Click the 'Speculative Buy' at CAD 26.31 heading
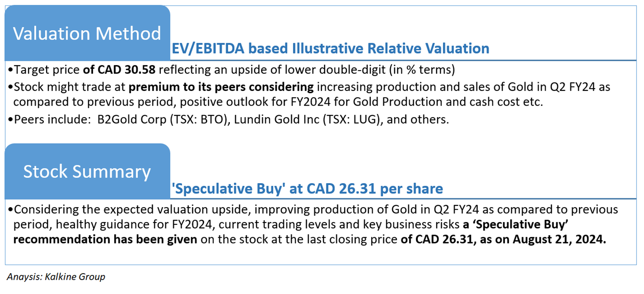 point(307,189)
